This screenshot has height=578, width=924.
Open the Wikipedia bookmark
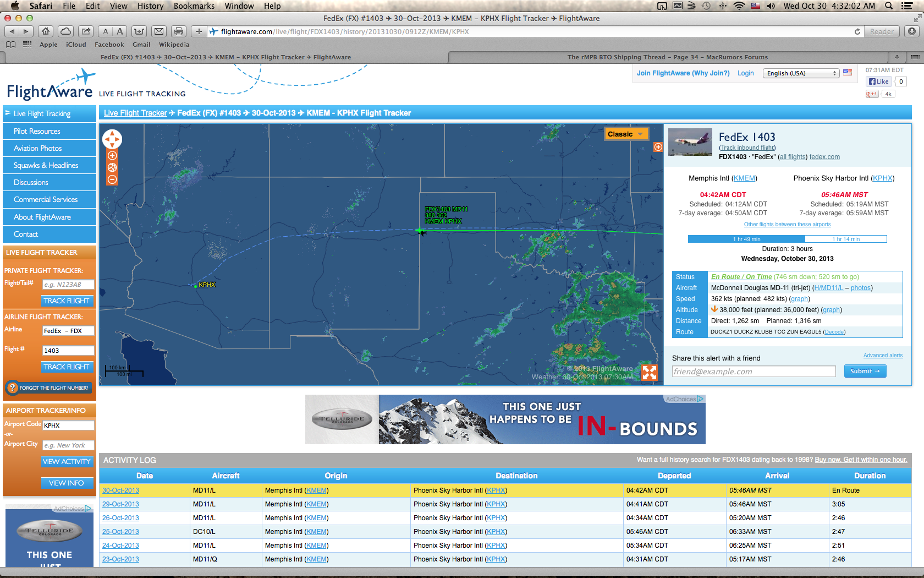(174, 45)
